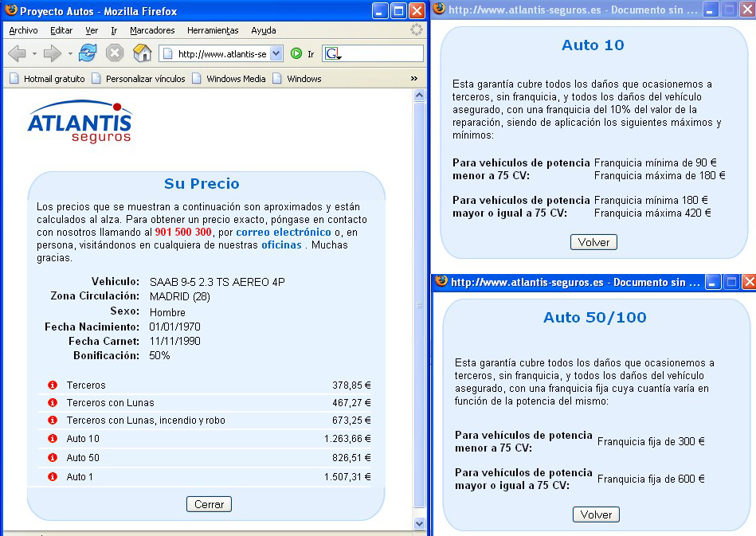The height and width of the screenshot is (536, 756).
Task: Open the Ver menu
Action: click(92, 30)
